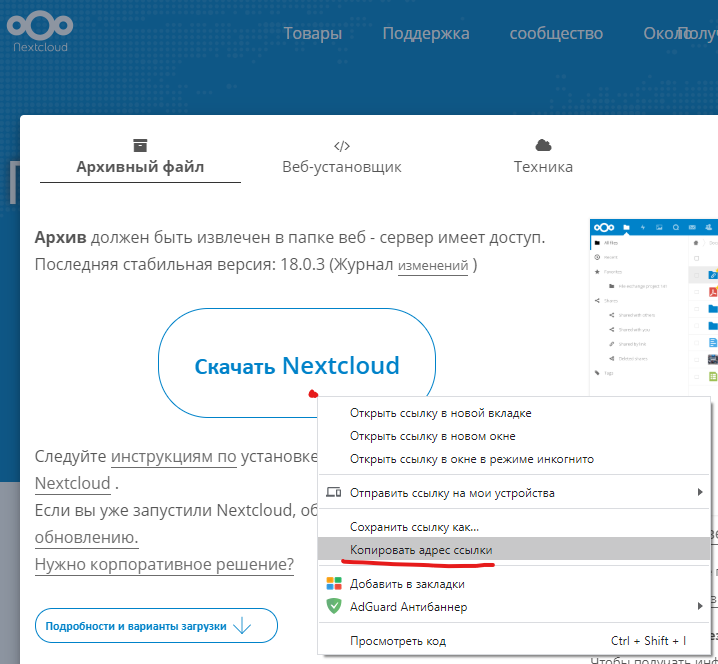The image size is (718, 664).
Task: Expand Подробности и варианты загрузки
Action: [155, 626]
